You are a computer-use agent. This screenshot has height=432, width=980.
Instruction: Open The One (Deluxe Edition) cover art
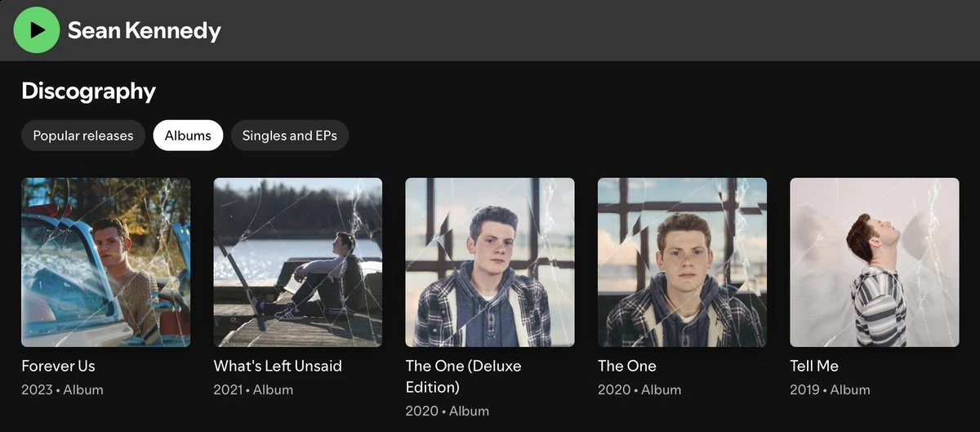[490, 262]
